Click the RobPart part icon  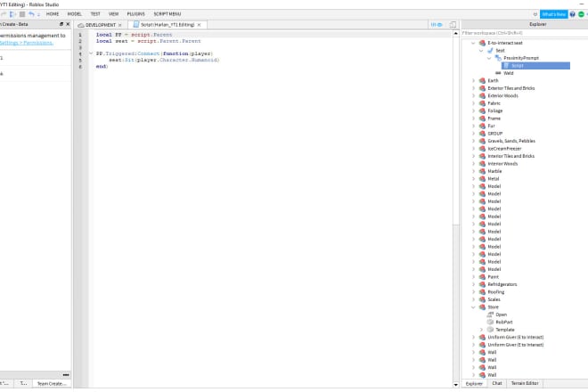coord(490,322)
